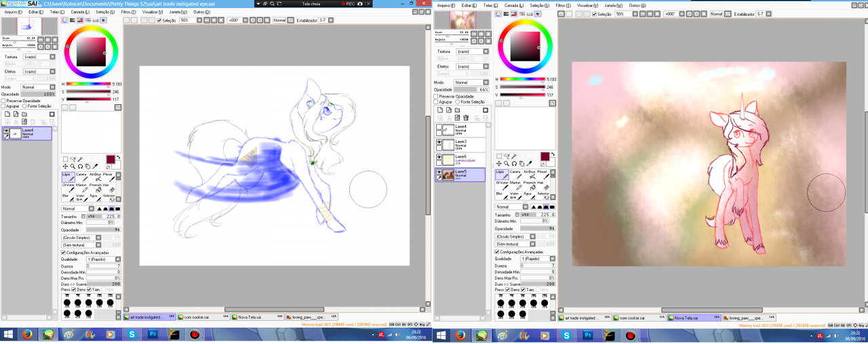
Task: Toggle Preservar Opacidade in right window
Action: (x=436, y=96)
